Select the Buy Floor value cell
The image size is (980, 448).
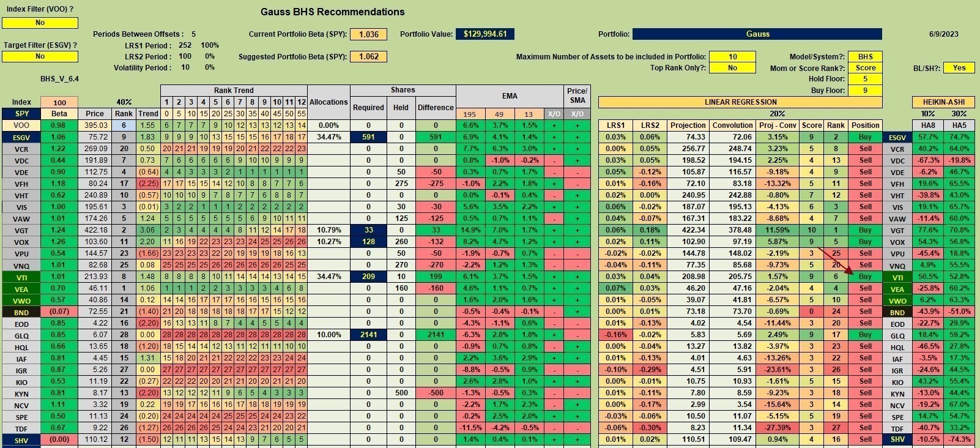[x=866, y=91]
